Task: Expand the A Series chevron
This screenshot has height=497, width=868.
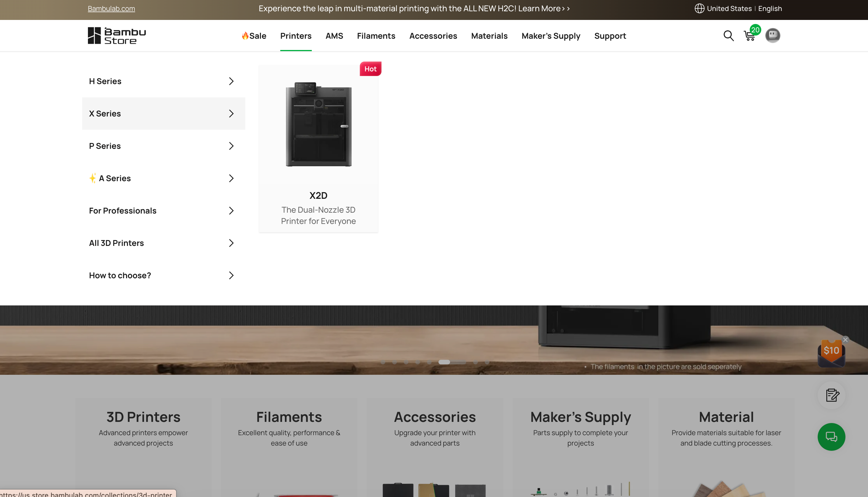Action: (x=231, y=179)
